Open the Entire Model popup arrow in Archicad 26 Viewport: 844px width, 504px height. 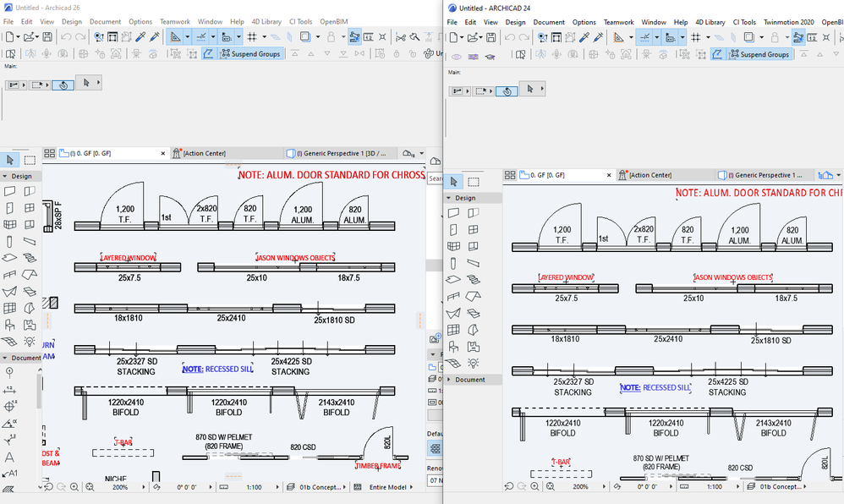pos(411,487)
